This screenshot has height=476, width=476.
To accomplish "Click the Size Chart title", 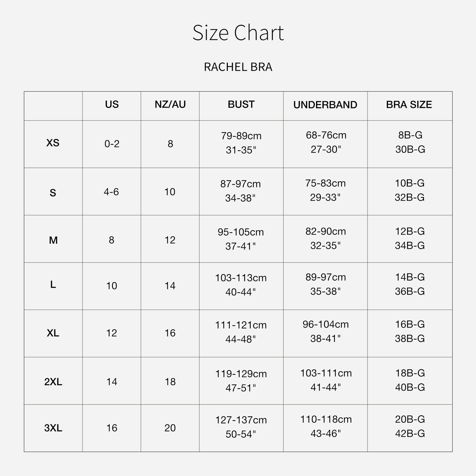I will 238,33.
